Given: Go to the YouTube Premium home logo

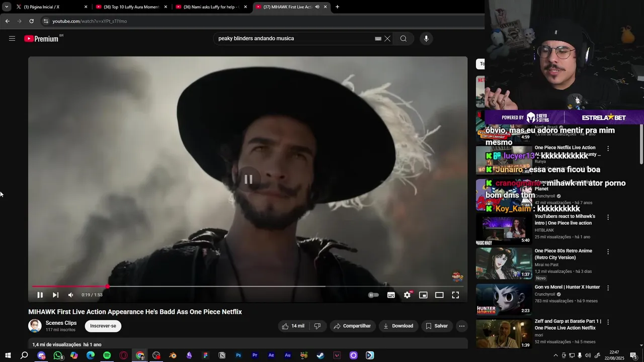Looking at the screenshot, I should click(41, 39).
